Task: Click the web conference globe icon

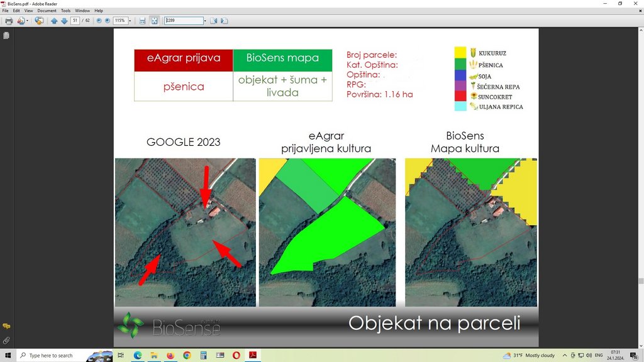Action: coord(39,21)
